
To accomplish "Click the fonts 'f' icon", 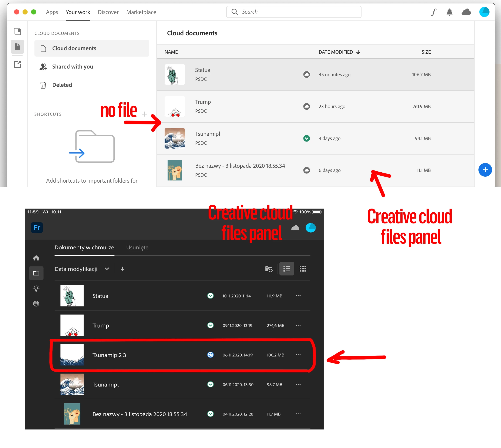I will click(433, 12).
